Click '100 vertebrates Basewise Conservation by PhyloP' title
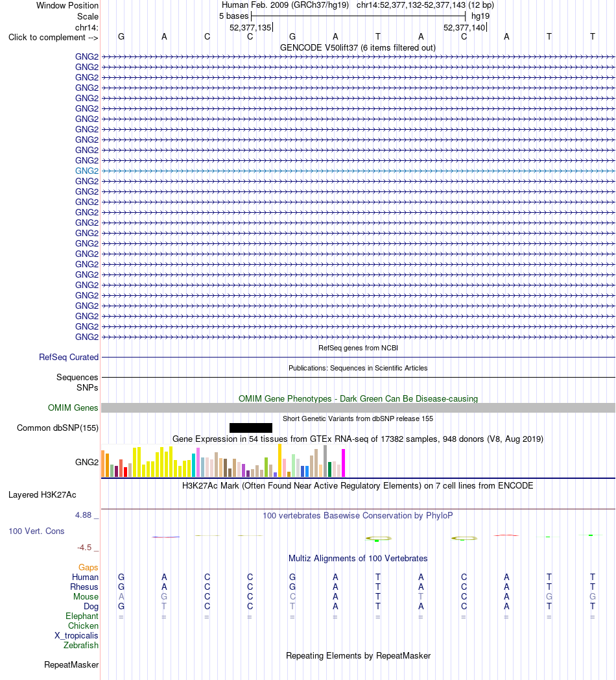Viewport: 616px width, 680px height. pos(358,516)
